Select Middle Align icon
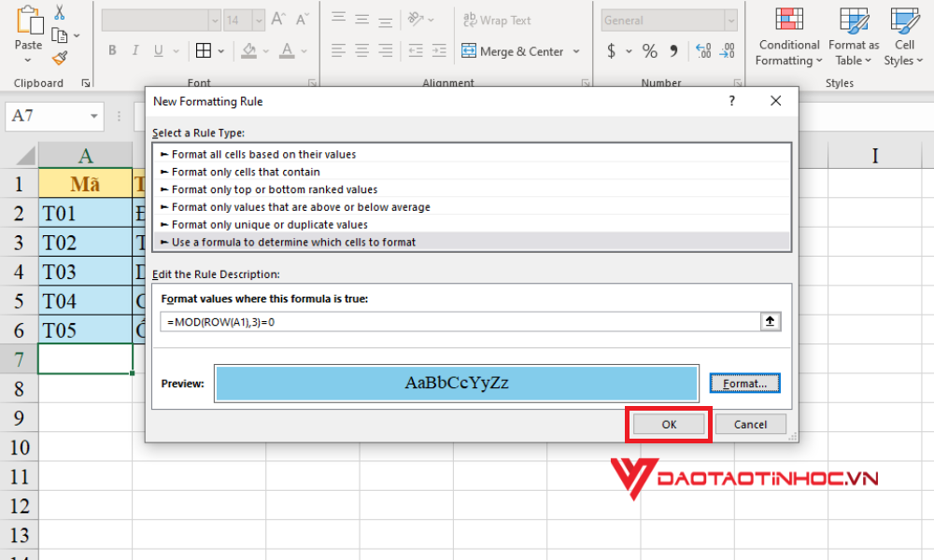The image size is (934, 560). (361, 19)
